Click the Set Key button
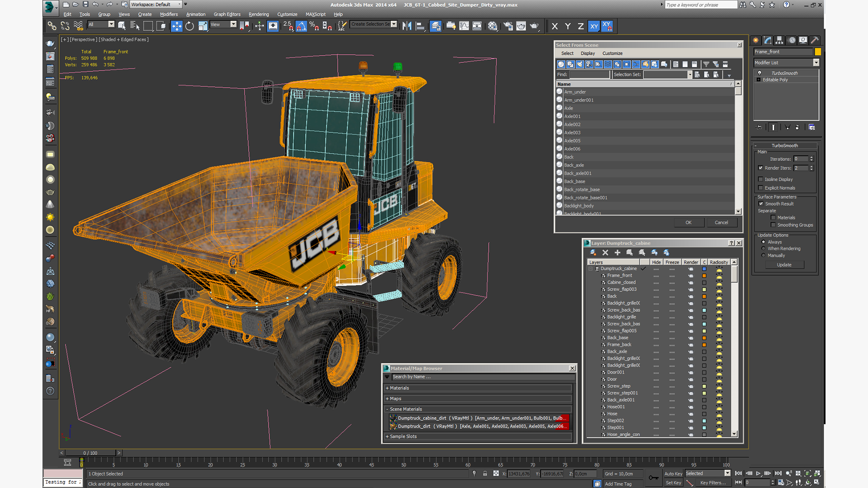The width and height of the screenshot is (868, 488). point(673,483)
